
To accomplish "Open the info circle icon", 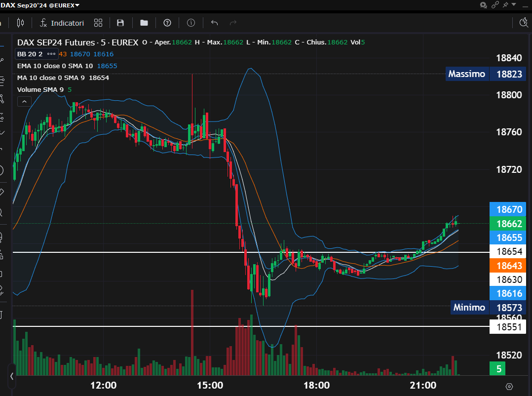I will click(191, 23).
